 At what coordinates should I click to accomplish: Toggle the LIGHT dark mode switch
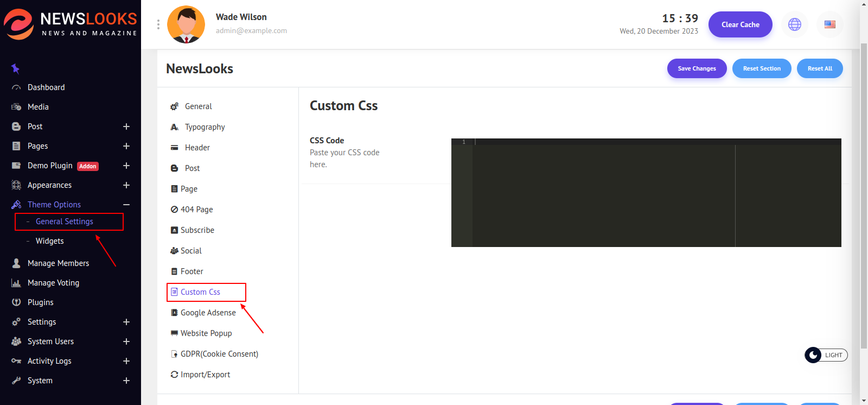(825, 355)
